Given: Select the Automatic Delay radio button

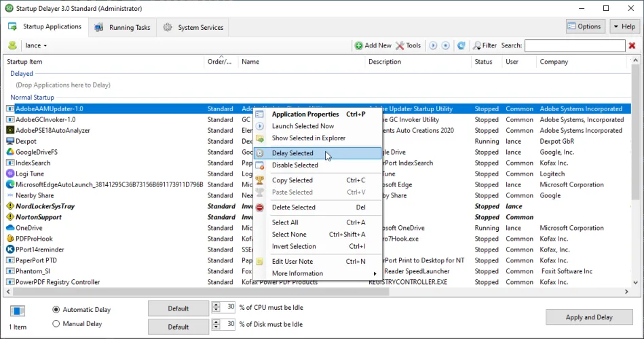Looking at the screenshot, I should pyautogui.click(x=56, y=309).
